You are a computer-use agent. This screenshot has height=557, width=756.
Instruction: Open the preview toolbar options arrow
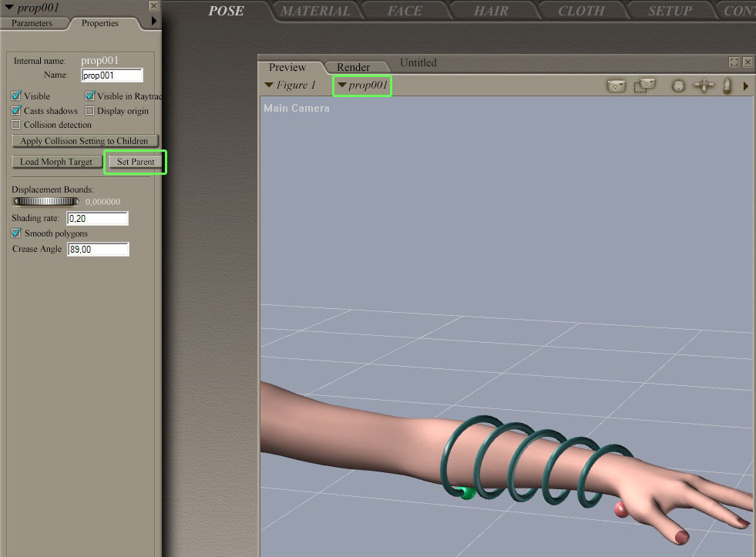pyautogui.click(x=745, y=86)
